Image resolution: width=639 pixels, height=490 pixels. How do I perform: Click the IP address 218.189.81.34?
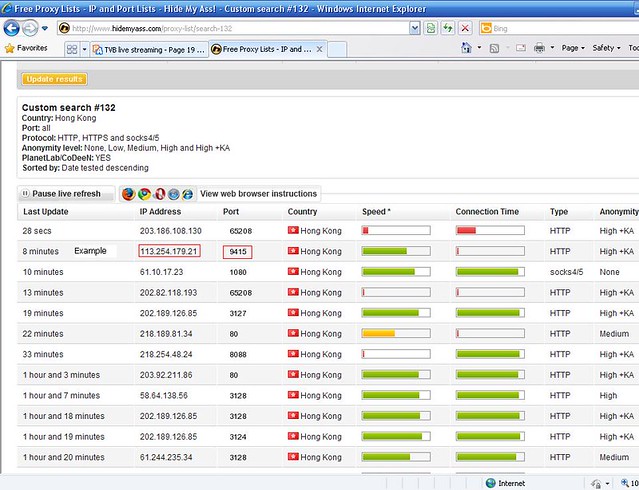(x=166, y=334)
